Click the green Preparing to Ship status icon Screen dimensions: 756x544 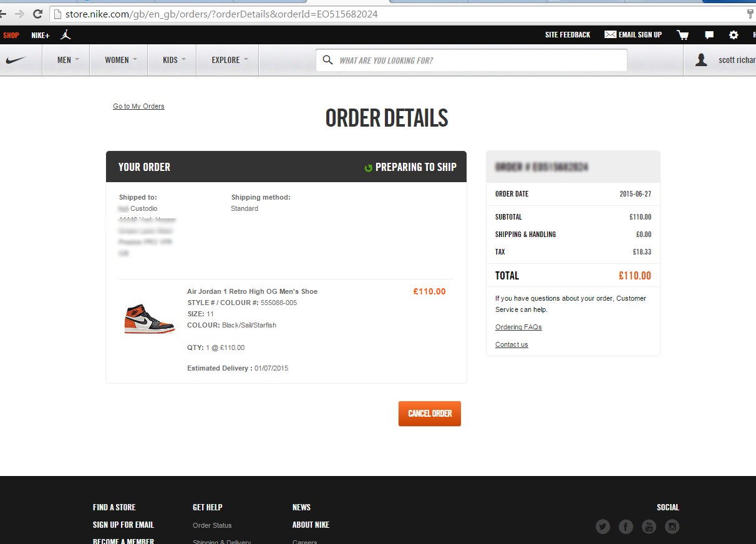click(368, 167)
